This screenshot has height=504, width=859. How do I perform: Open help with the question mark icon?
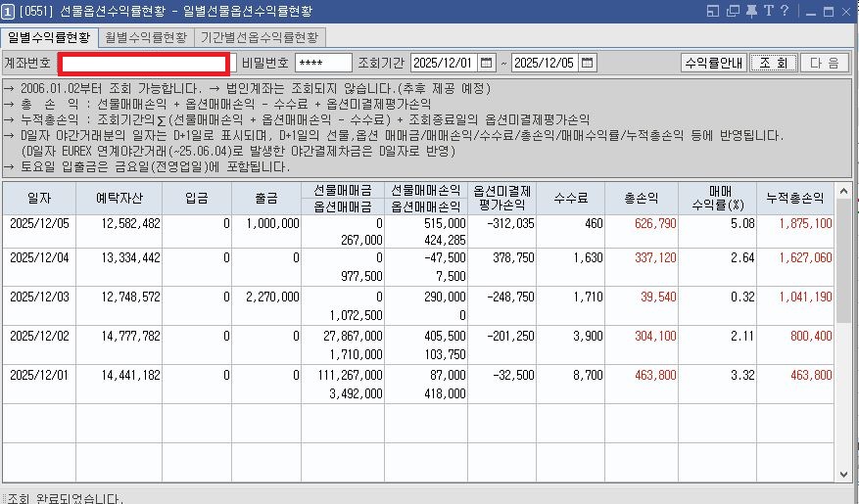point(785,11)
